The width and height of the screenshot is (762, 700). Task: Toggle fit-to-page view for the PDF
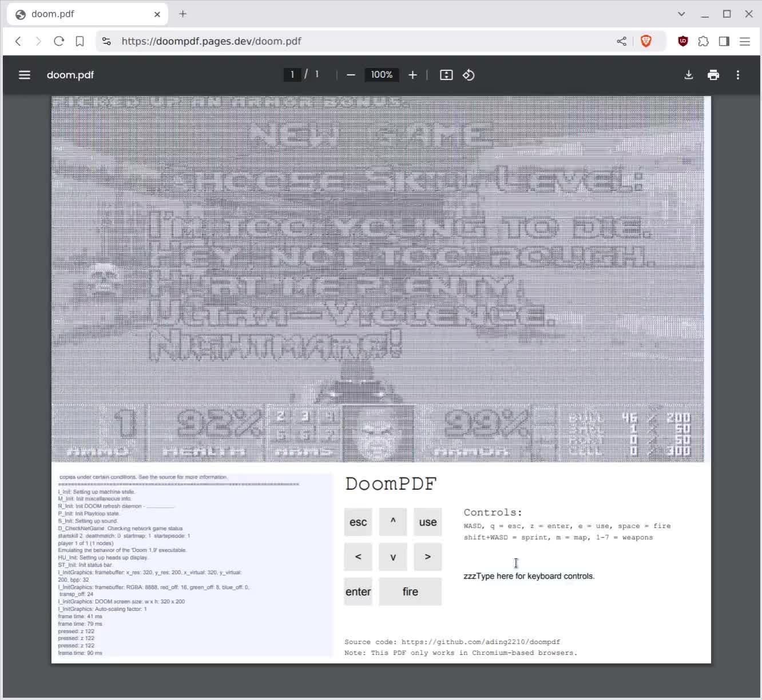tap(446, 74)
